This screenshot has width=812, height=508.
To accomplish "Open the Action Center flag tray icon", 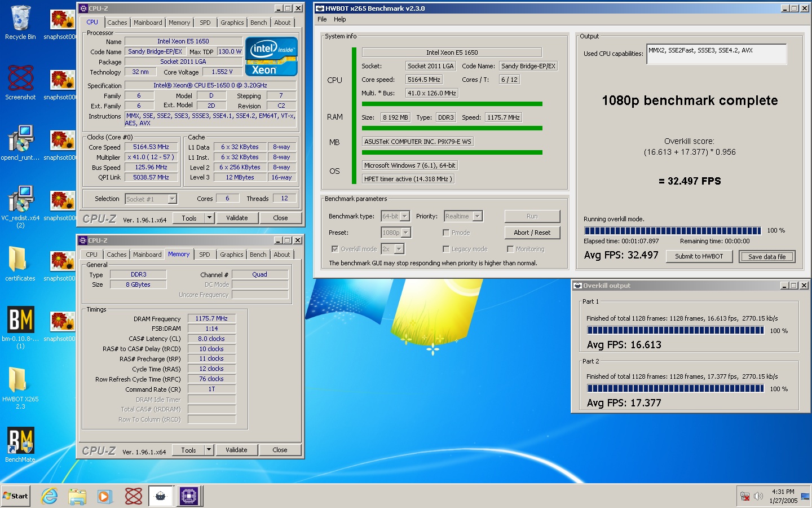I will [805, 497].
